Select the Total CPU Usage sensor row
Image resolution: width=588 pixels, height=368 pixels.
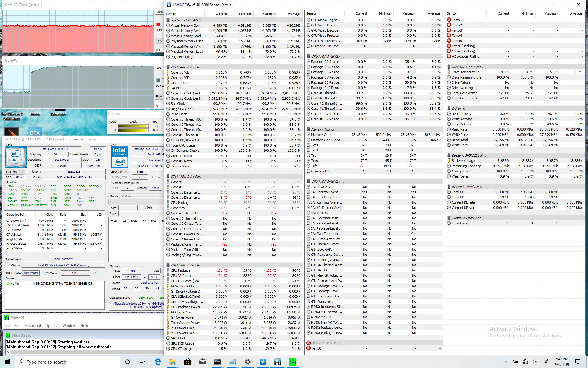point(234,145)
